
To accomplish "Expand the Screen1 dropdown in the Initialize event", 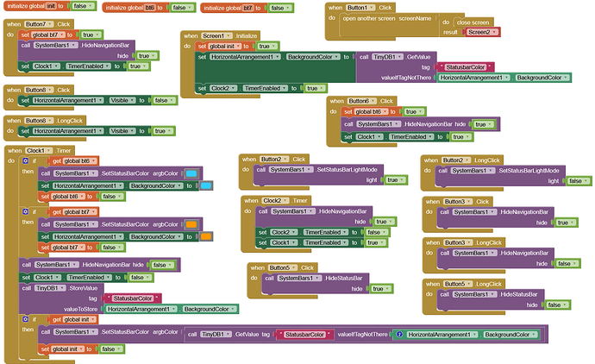I will pos(219,35).
